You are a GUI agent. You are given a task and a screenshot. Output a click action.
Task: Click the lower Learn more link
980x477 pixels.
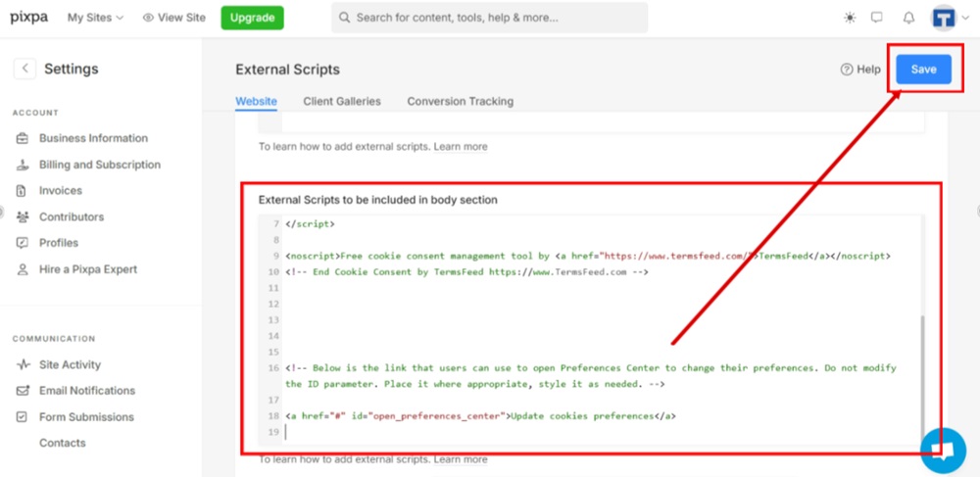pos(461,459)
